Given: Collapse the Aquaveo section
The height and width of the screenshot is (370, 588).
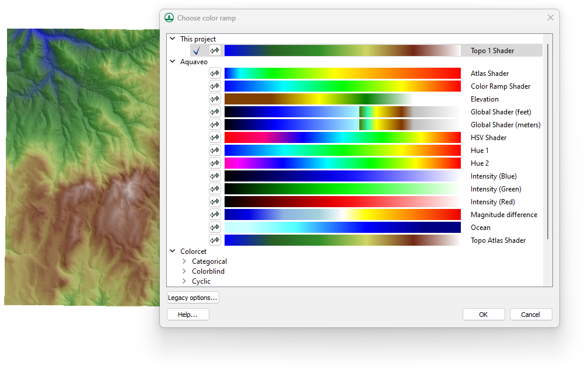Looking at the screenshot, I should [x=172, y=61].
